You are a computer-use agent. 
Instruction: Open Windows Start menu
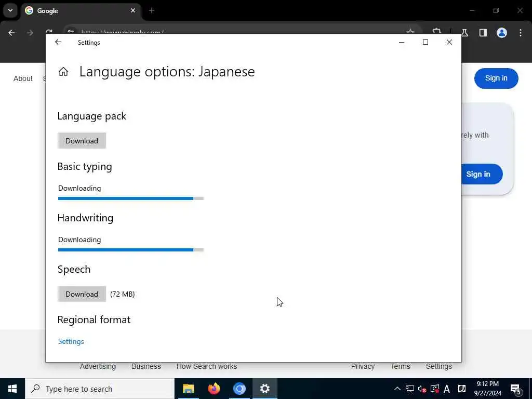pyautogui.click(x=12, y=389)
